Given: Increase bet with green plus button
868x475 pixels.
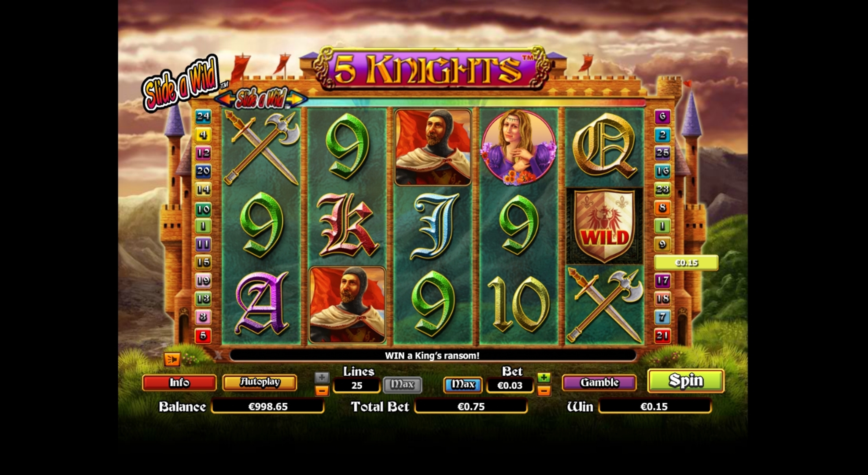Looking at the screenshot, I should pos(544,378).
